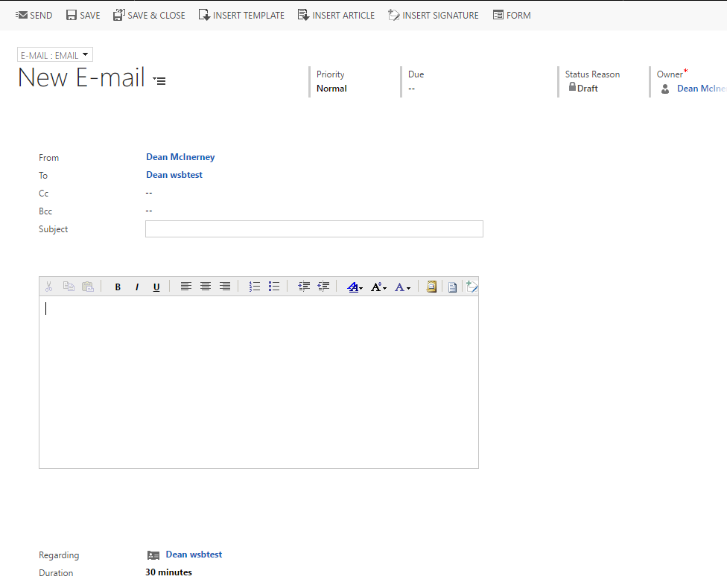
Task: Toggle italic text formatting
Action: (137, 287)
